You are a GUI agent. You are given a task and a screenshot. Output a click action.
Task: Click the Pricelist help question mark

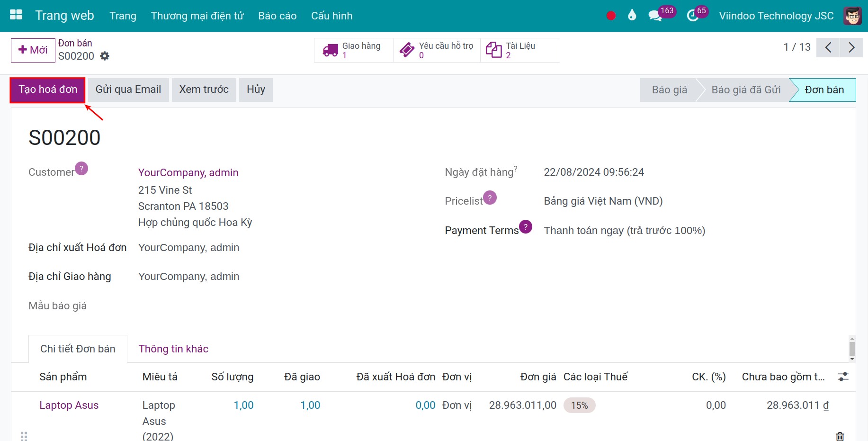coord(490,198)
